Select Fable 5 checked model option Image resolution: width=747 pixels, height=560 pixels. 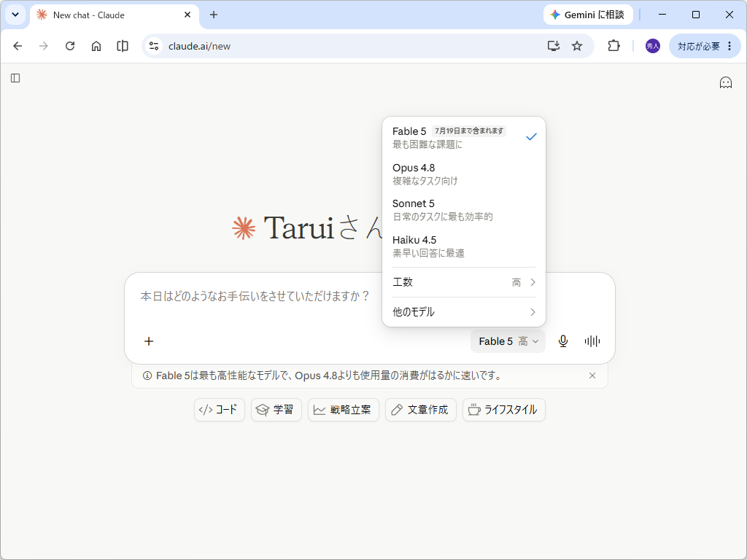tap(464, 137)
